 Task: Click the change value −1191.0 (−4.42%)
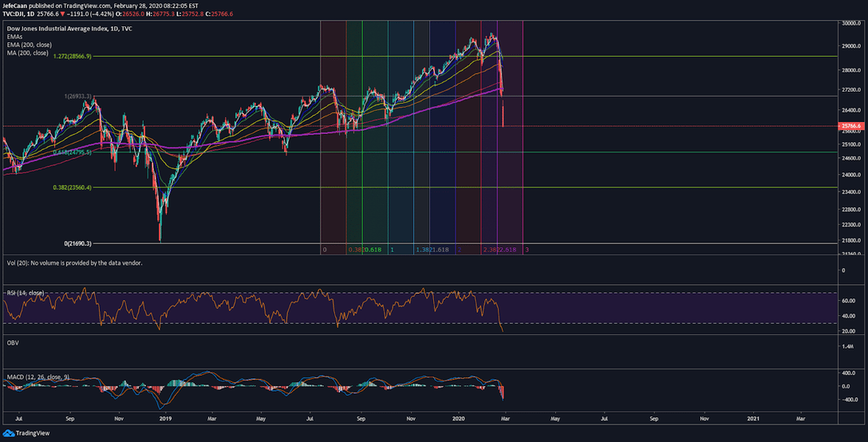point(91,14)
